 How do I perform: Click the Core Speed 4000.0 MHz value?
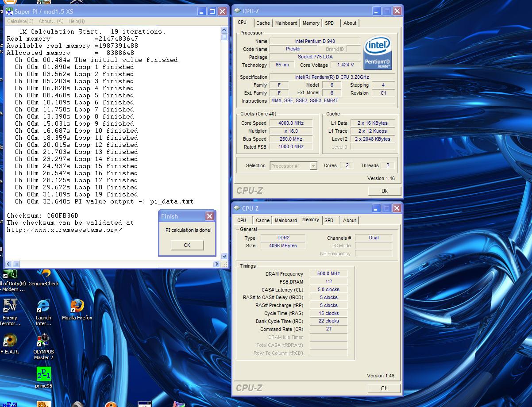[291, 123]
